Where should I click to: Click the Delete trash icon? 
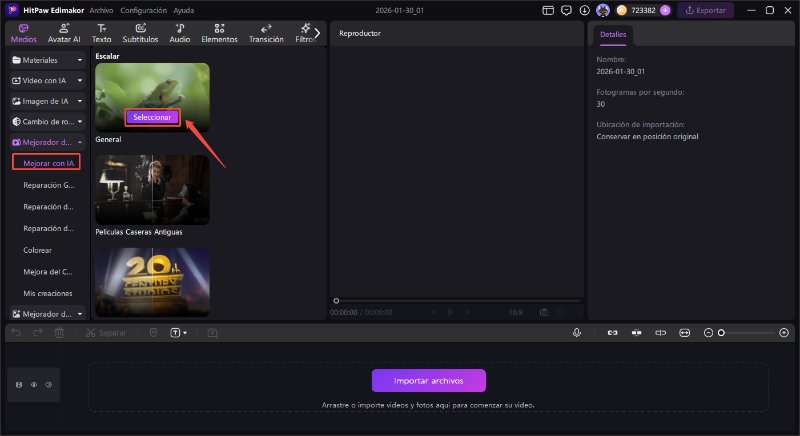point(59,332)
